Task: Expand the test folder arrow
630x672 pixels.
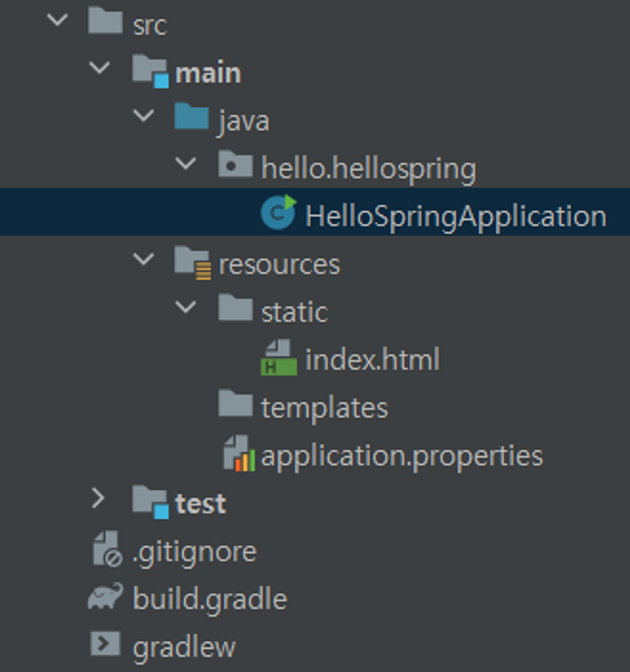Action: click(98, 499)
